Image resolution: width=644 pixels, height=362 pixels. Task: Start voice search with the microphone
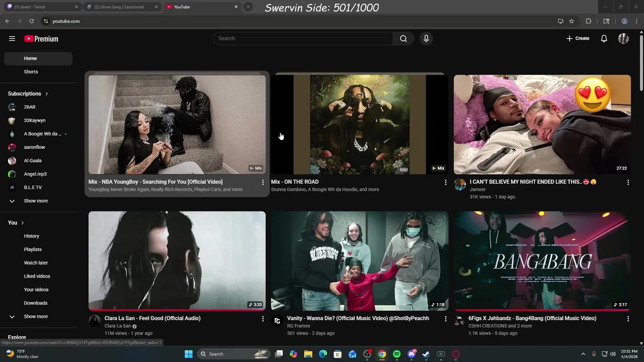point(426,39)
